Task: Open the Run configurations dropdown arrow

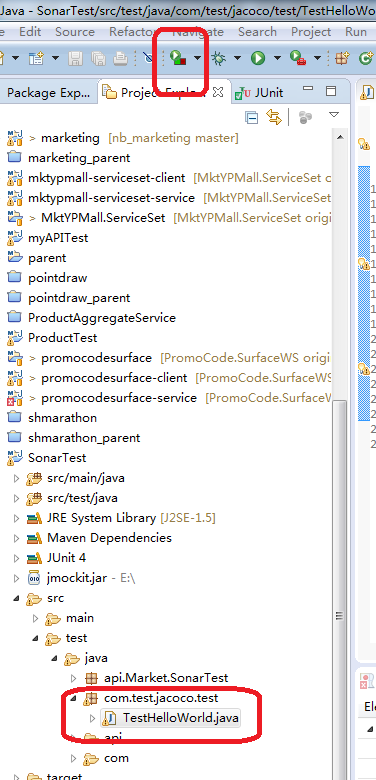Action: click(277, 58)
